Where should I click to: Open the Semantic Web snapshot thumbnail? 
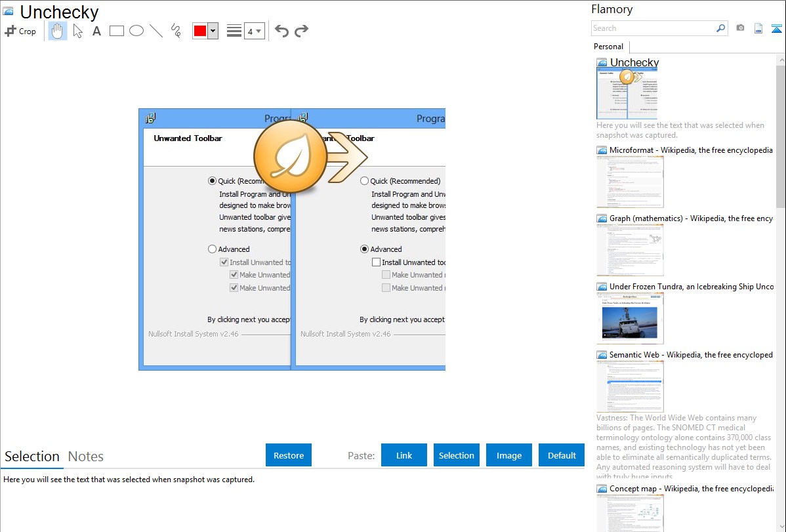coord(630,386)
